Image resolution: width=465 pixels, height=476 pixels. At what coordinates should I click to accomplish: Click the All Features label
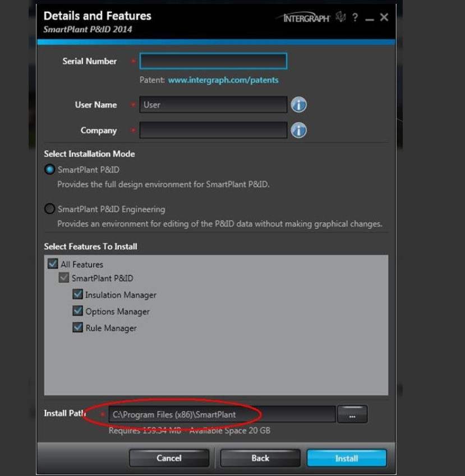(x=82, y=265)
